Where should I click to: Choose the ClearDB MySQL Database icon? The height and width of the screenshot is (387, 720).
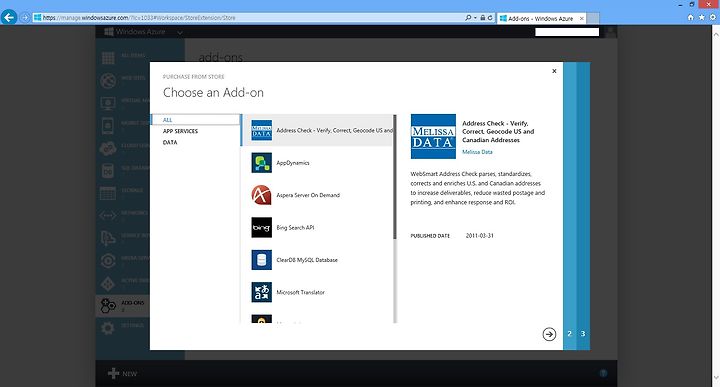[262, 260]
